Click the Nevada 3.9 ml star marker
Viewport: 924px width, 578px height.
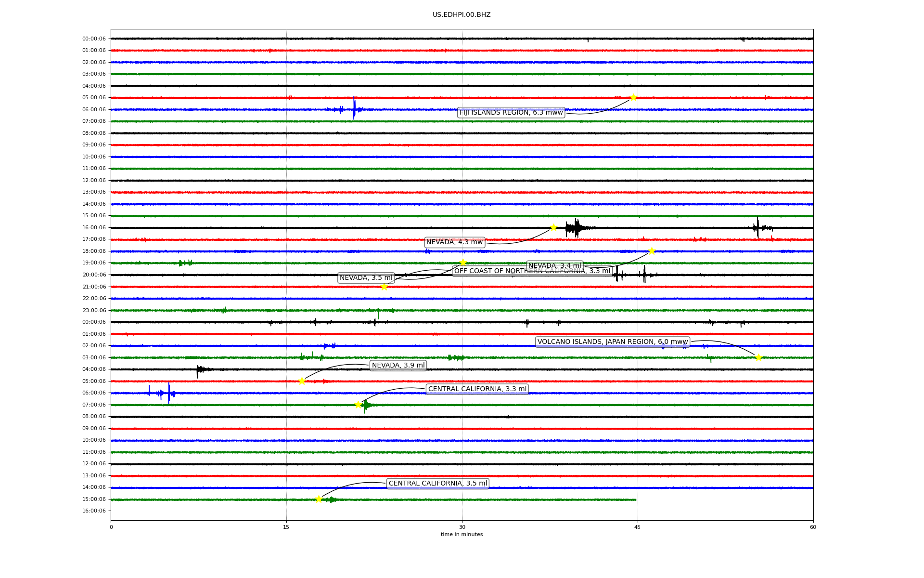coord(302,381)
